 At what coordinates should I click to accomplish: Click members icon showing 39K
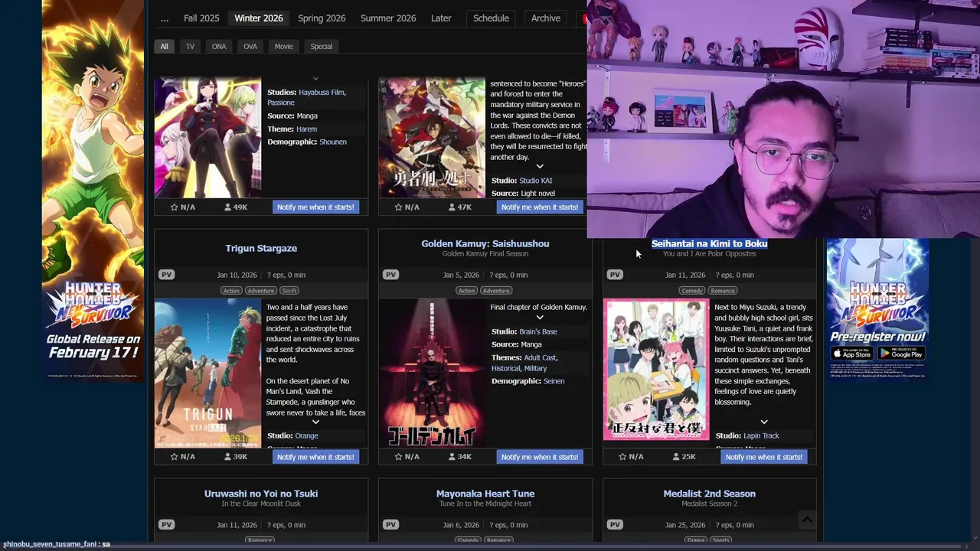click(x=228, y=457)
